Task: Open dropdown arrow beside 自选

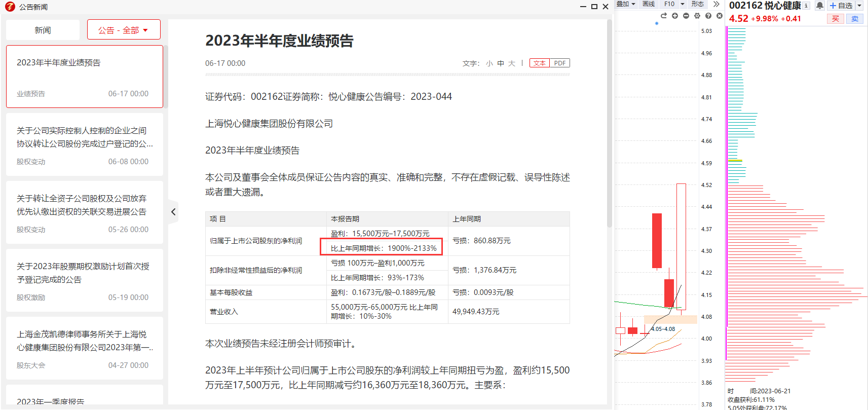Action: (859, 6)
